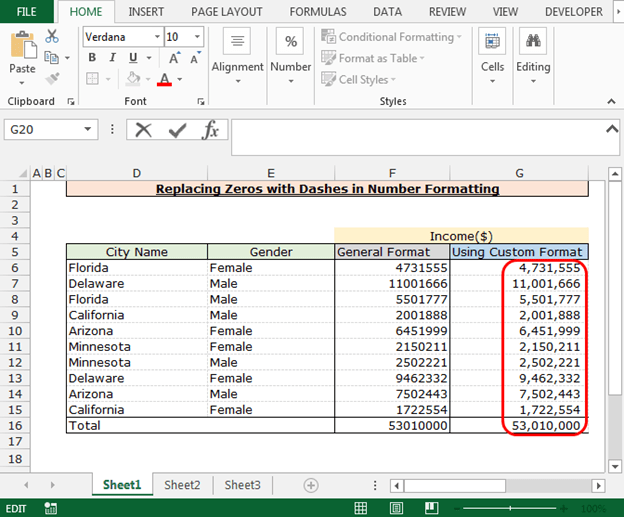Open the Verdana font name dropdown
This screenshot has width=624, height=517.
coord(157,36)
